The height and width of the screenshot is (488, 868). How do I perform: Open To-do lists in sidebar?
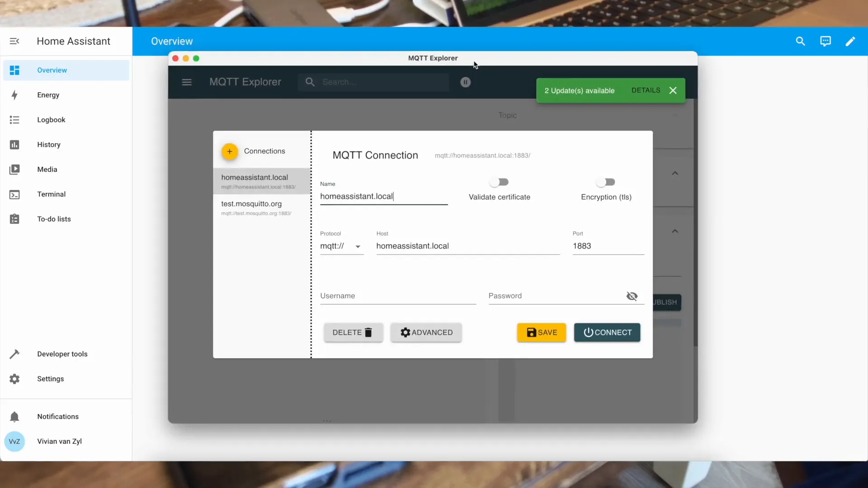coord(66,219)
